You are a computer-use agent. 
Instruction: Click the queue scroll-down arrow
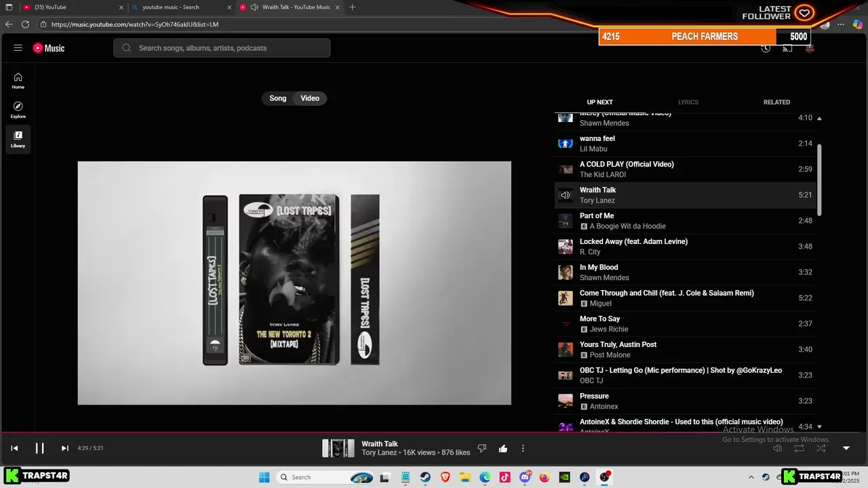point(819,426)
